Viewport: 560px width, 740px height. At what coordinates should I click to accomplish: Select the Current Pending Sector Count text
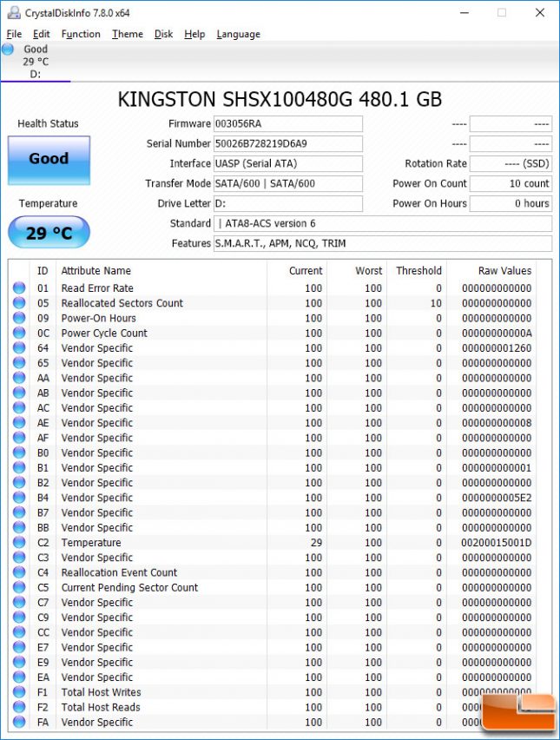129,587
